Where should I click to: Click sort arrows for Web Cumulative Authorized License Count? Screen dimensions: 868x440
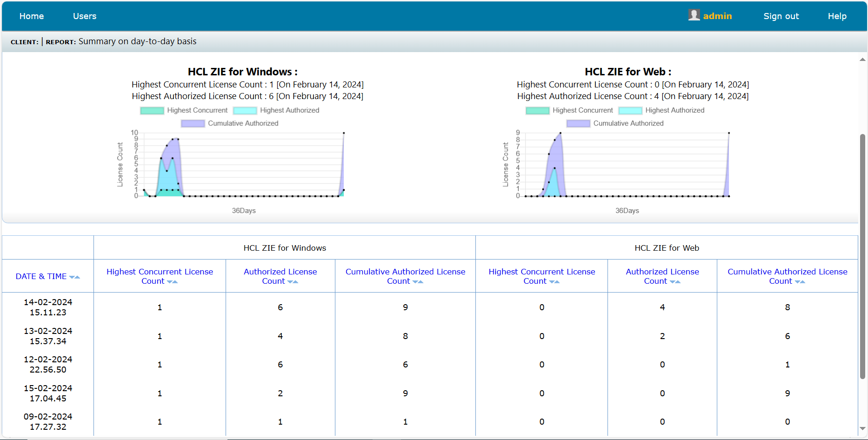(800, 282)
